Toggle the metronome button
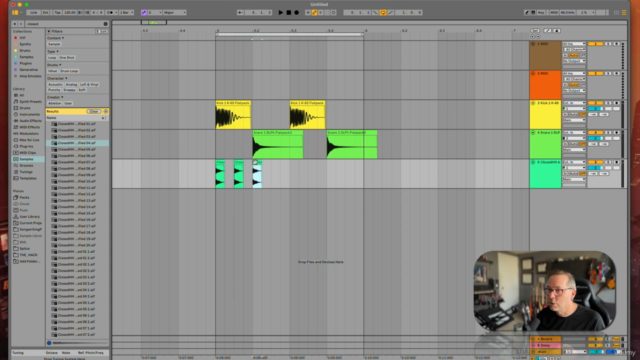This screenshot has height=360, width=640. (x=110, y=13)
